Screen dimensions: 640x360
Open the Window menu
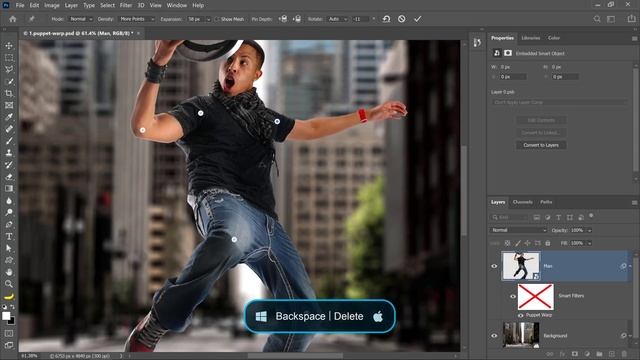click(x=176, y=5)
